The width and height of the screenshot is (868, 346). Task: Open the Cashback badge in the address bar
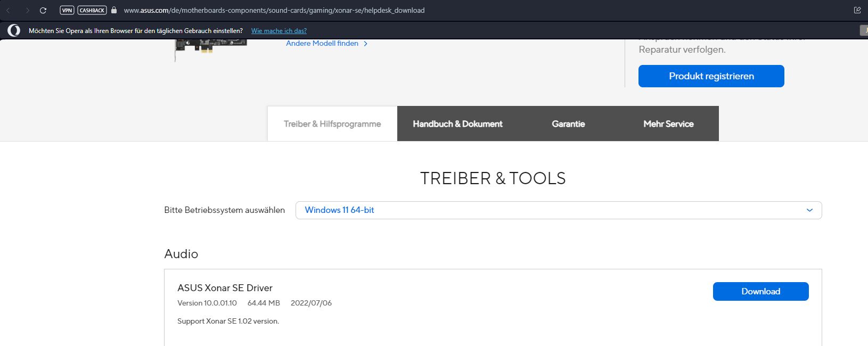pos(92,10)
